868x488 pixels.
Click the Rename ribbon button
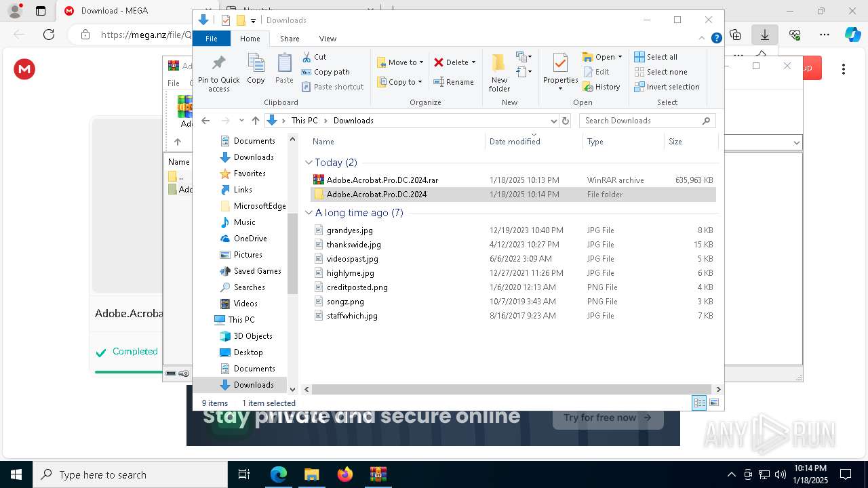pyautogui.click(x=454, y=82)
